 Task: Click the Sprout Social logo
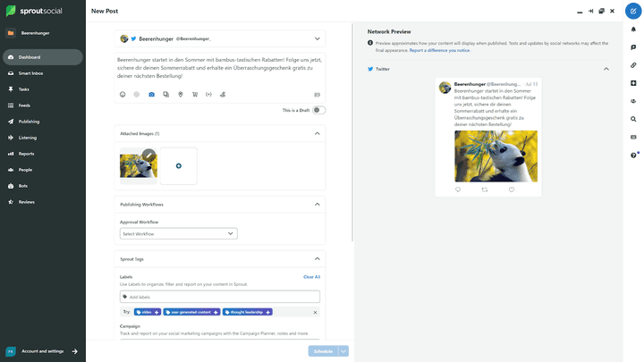click(x=34, y=11)
